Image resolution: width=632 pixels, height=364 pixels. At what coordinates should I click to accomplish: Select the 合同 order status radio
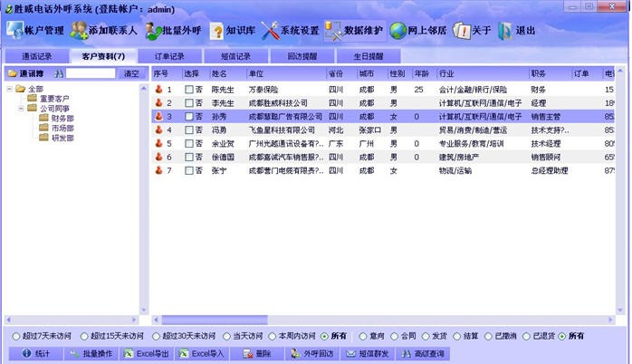coord(394,336)
